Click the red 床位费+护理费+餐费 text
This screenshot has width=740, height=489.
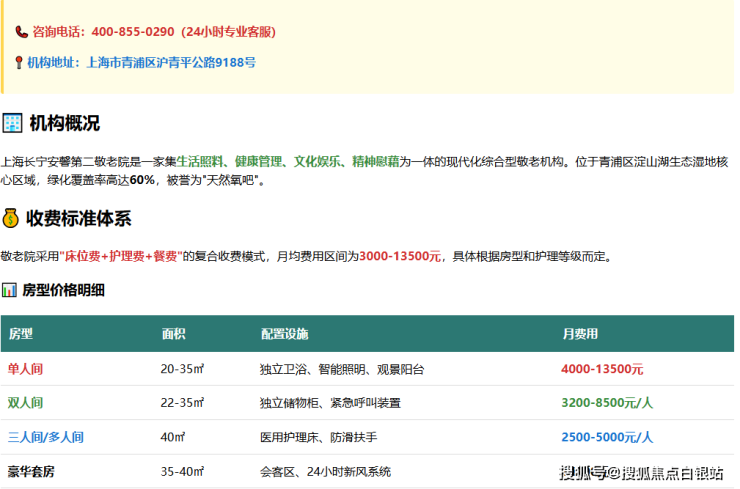coord(121,256)
